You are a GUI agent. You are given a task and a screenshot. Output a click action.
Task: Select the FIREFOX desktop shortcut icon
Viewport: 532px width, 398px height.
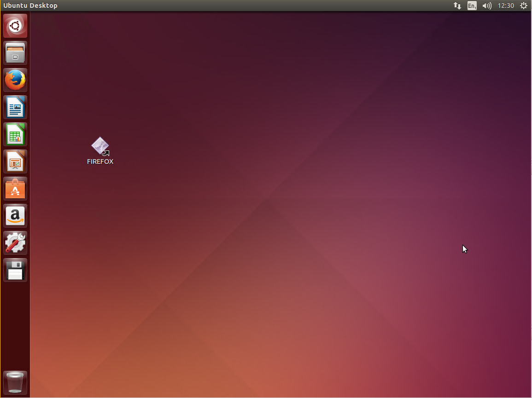(100, 146)
